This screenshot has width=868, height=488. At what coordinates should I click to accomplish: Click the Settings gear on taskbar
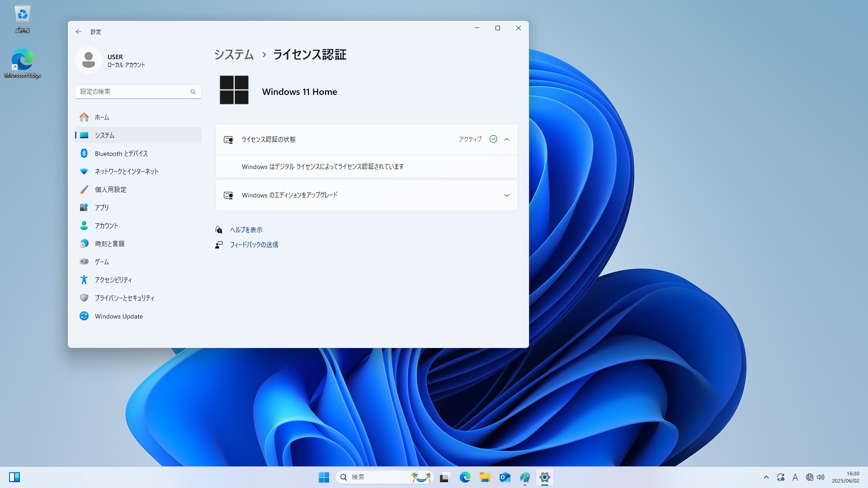tap(544, 477)
